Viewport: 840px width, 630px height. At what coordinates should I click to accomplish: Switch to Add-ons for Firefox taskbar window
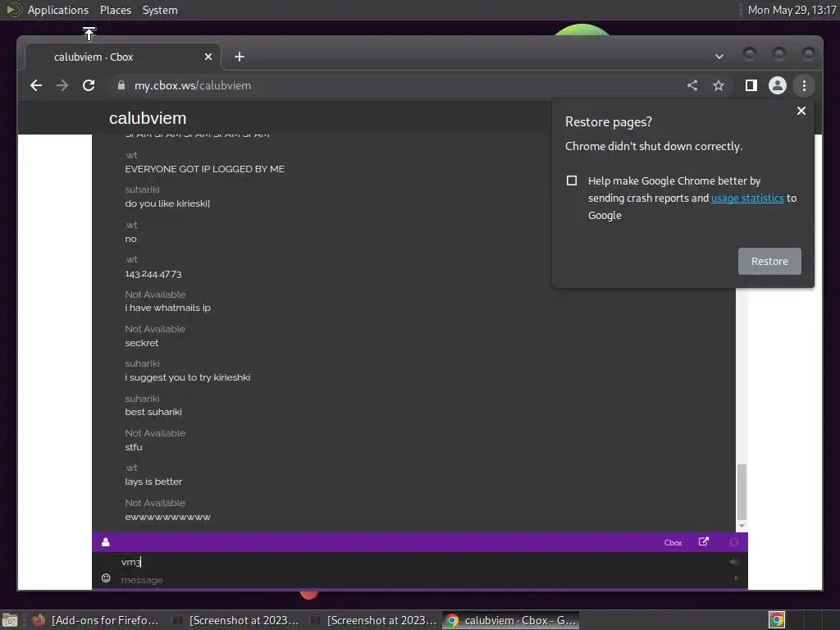(96, 620)
